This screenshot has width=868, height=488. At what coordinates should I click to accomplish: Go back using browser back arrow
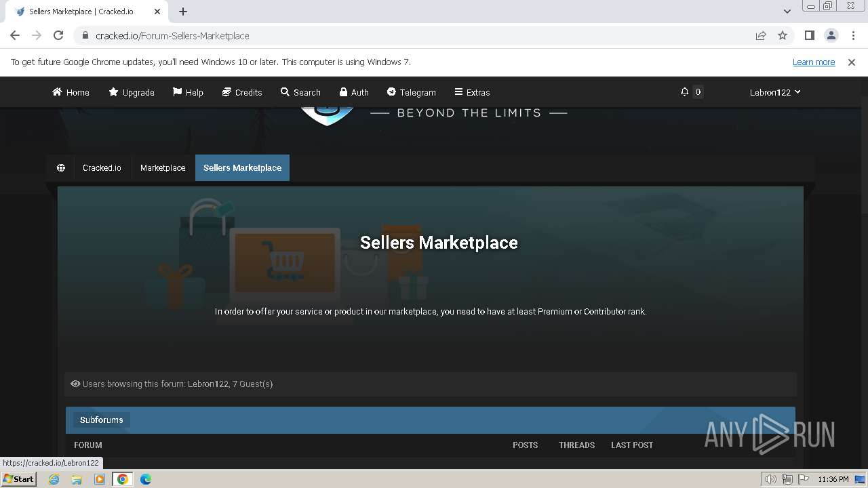coord(15,35)
